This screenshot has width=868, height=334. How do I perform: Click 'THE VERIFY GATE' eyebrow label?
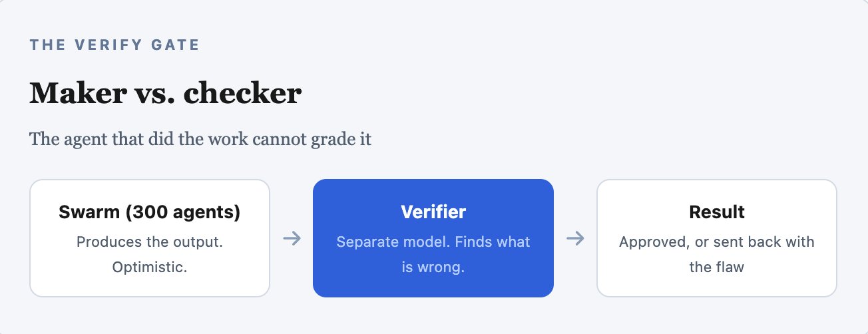tap(114, 45)
